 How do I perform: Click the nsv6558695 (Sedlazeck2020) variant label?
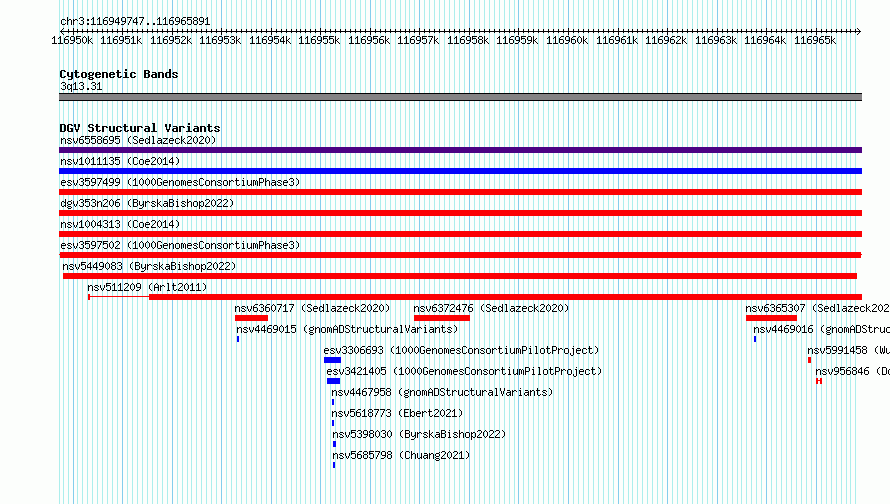pos(138,140)
